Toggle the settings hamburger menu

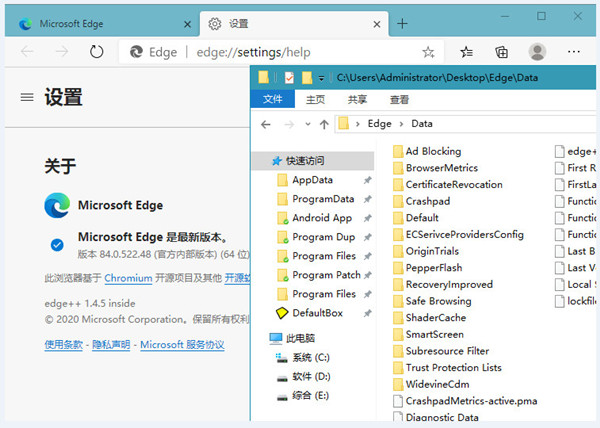pos(27,97)
